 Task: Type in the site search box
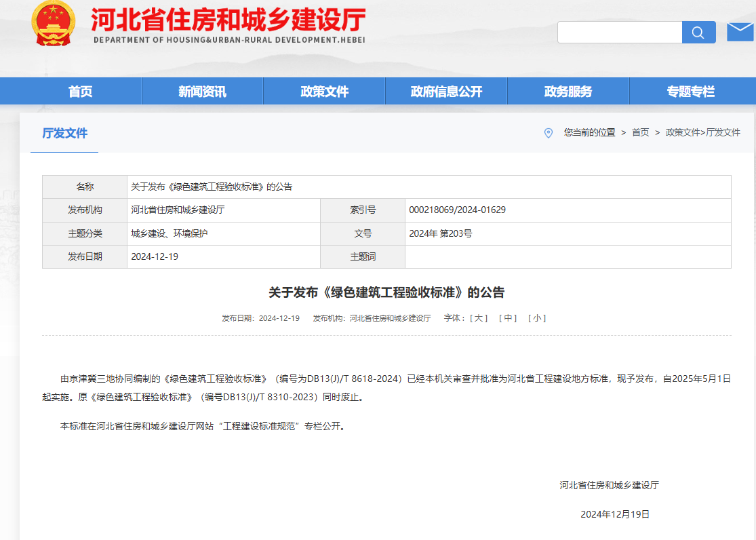[x=619, y=33]
